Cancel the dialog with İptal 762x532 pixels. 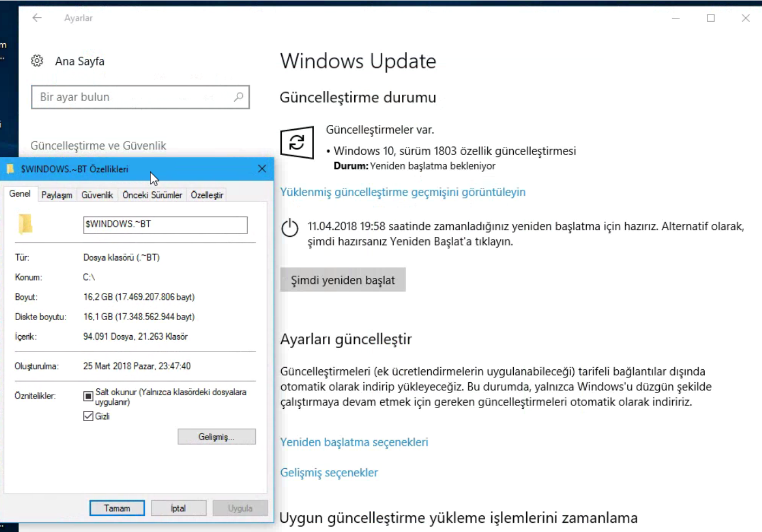click(x=178, y=508)
